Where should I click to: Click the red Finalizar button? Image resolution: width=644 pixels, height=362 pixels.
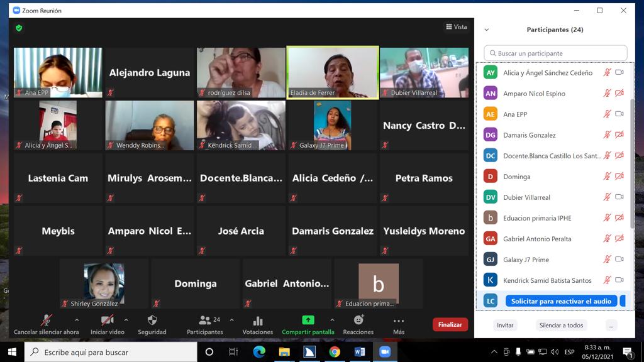click(x=450, y=324)
